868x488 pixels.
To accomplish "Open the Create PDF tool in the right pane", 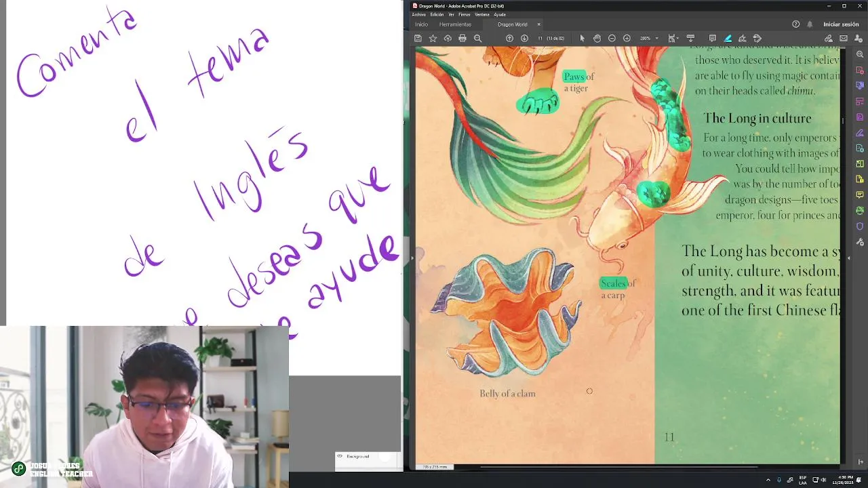I will click(x=860, y=70).
